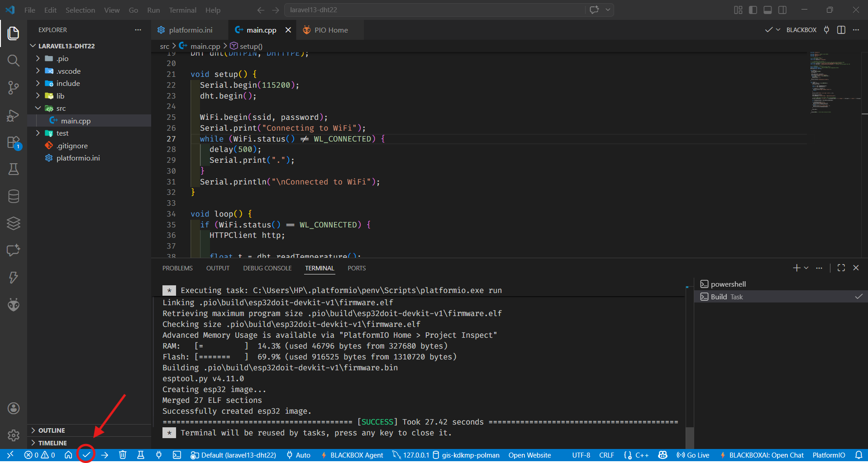The height and width of the screenshot is (463, 868).
Task: Open the Search view in activity bar
Action: click(x=14, y=61)
